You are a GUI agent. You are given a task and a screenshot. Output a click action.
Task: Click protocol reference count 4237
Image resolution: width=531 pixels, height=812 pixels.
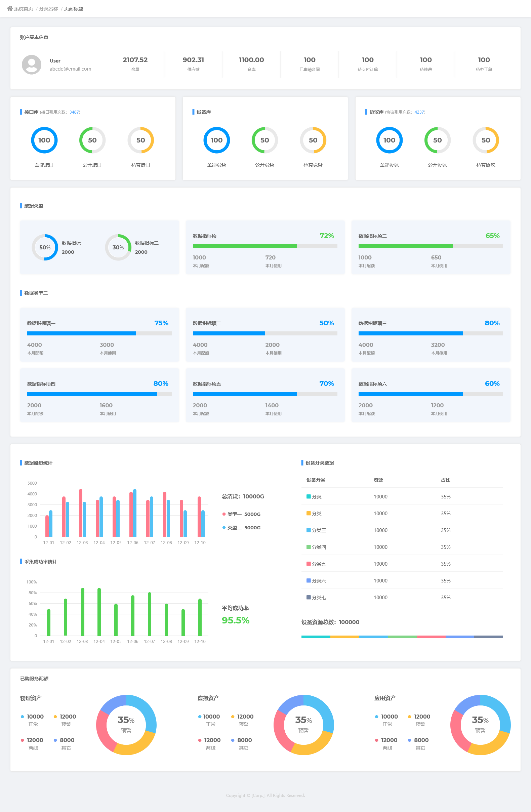[419, 112]
